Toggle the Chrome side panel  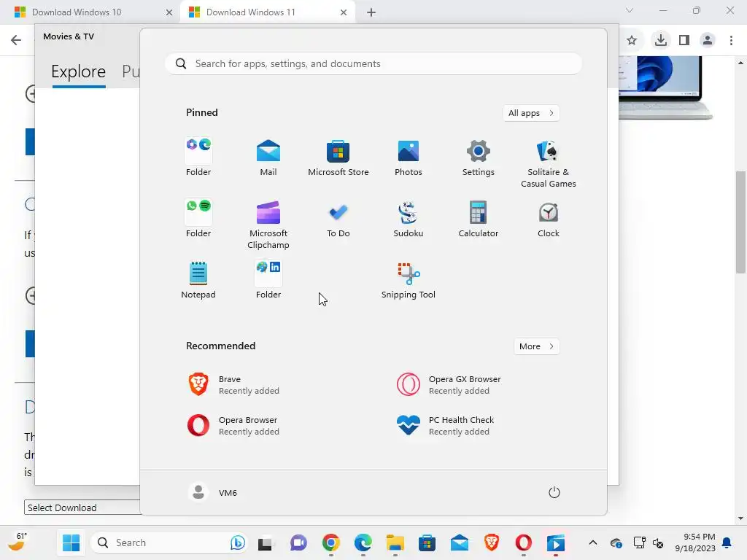[684, 40]
